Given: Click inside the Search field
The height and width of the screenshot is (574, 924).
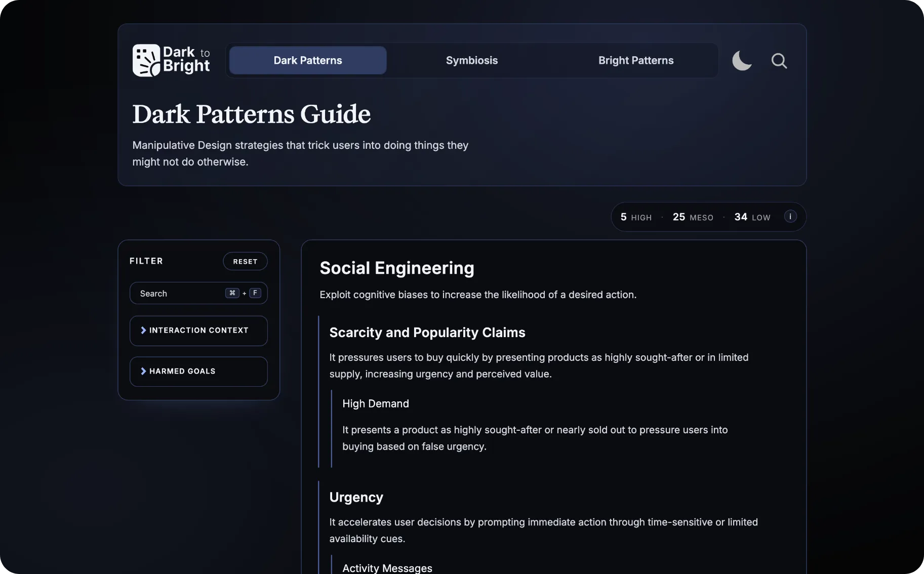Looking at the screenshot, I should click(177, 293).
